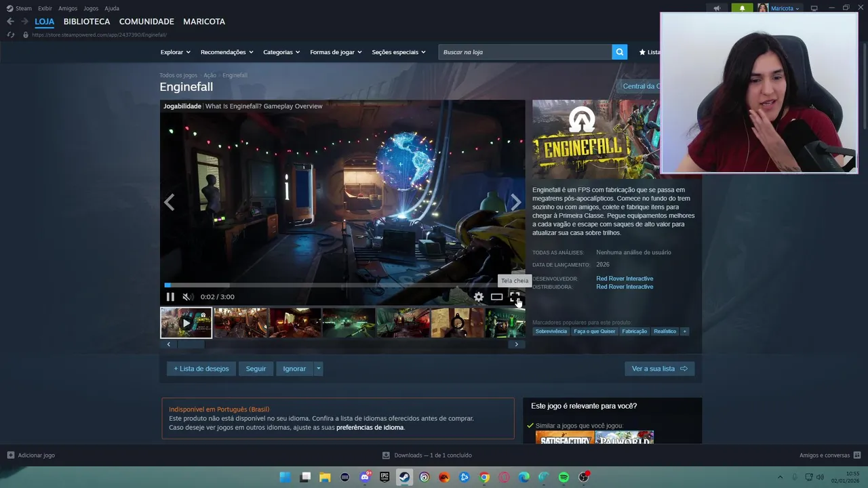The image size is (868, 488).
Task: Click the Seguir button
Action: (256, 369)
